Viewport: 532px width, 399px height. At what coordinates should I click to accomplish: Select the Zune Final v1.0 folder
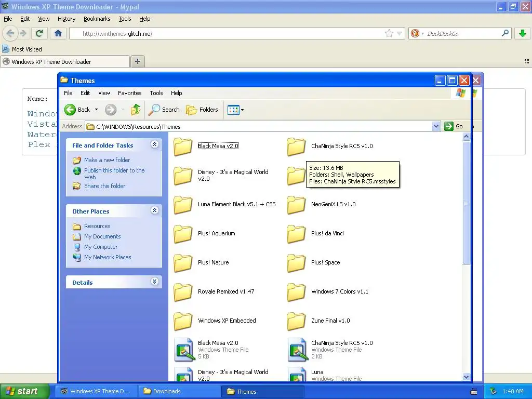click(318, 321)
